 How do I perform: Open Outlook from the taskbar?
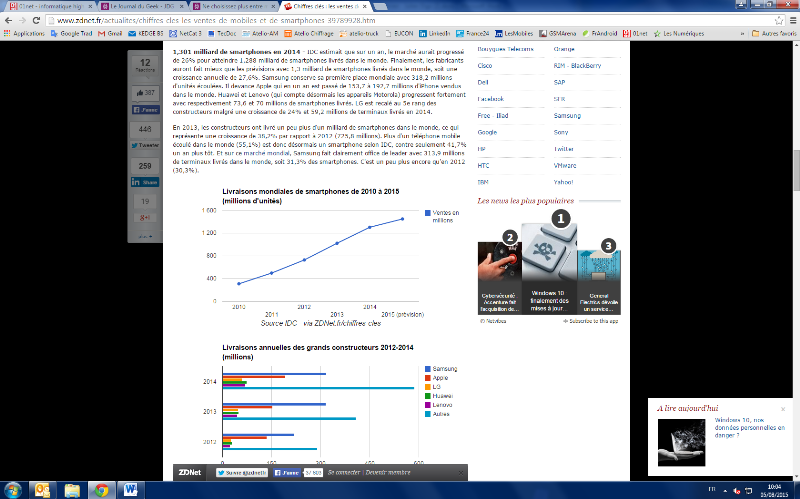click(42, 490)
